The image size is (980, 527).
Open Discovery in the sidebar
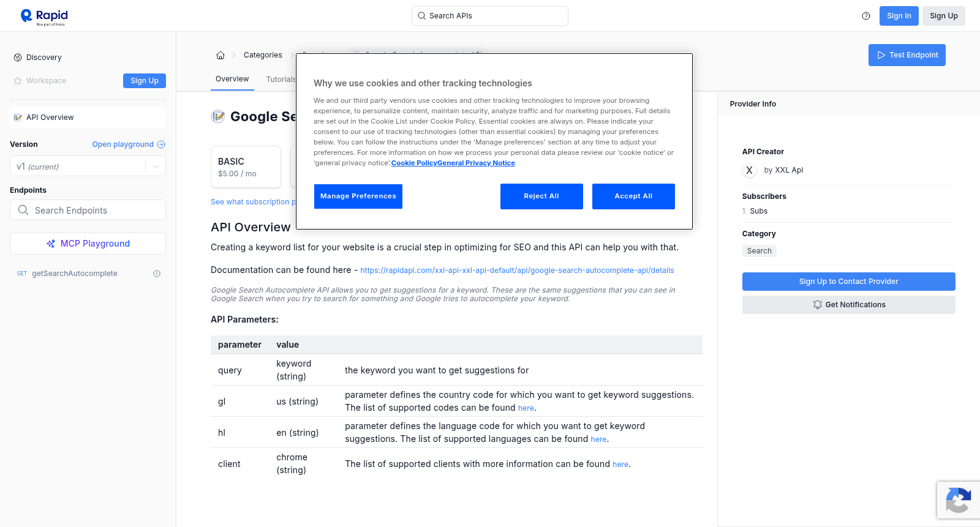(44, 58)
